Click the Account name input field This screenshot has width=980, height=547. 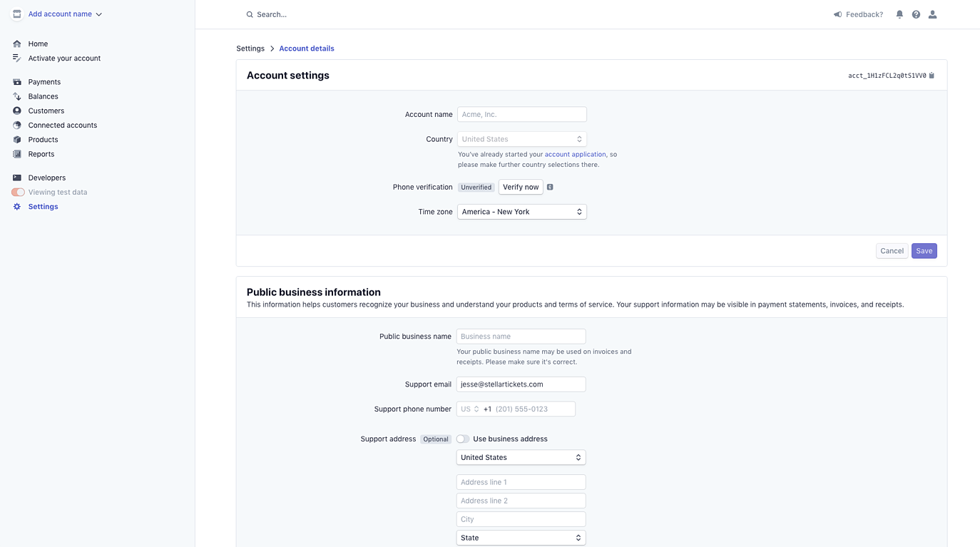[x=522, y=114]
